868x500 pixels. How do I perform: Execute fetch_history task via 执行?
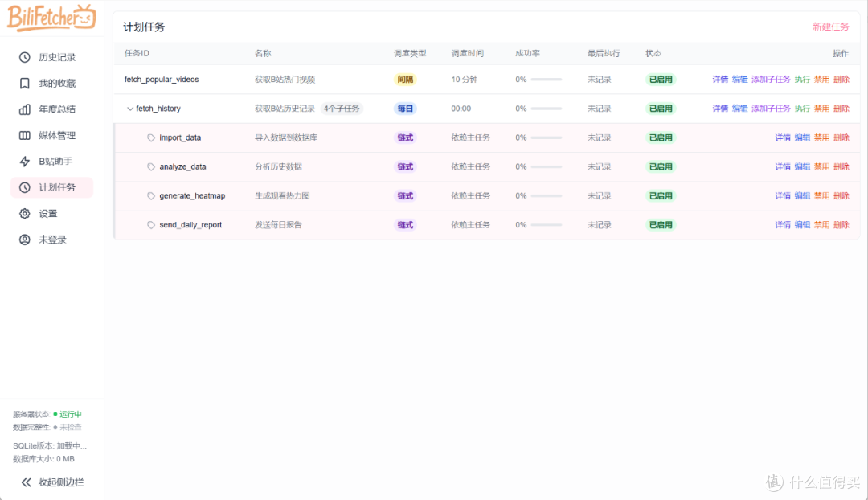pyautogui.click(x=802, y=109)
